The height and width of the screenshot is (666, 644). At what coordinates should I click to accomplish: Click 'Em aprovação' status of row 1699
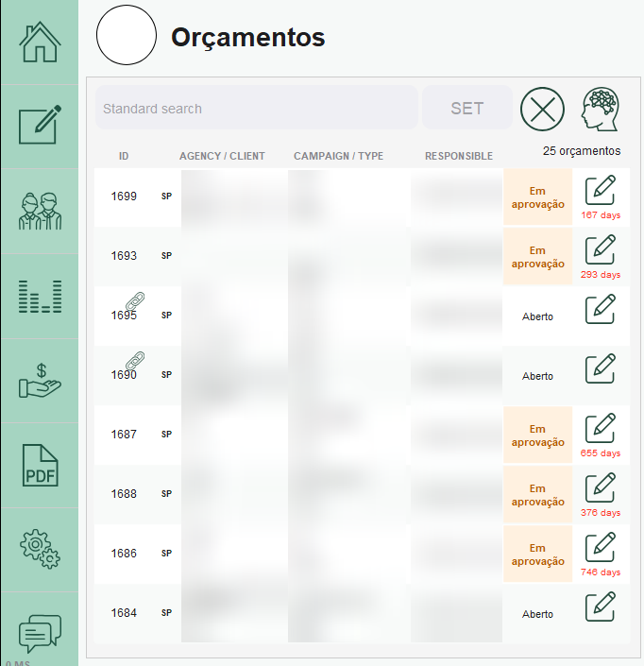[x=538, y=197]
